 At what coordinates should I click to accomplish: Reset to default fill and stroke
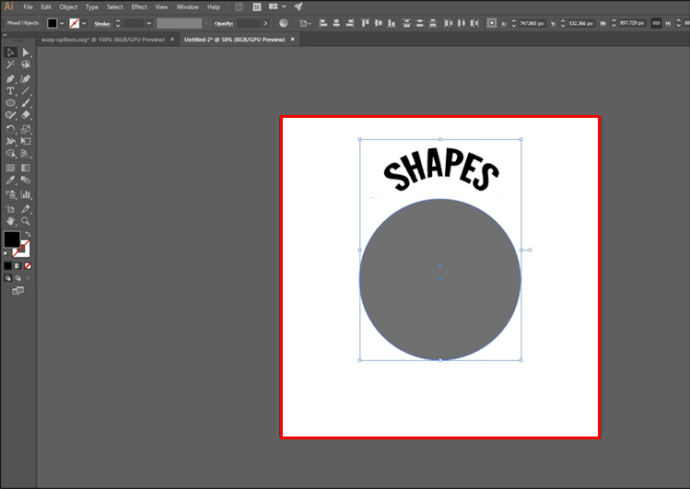coord(6,254)
